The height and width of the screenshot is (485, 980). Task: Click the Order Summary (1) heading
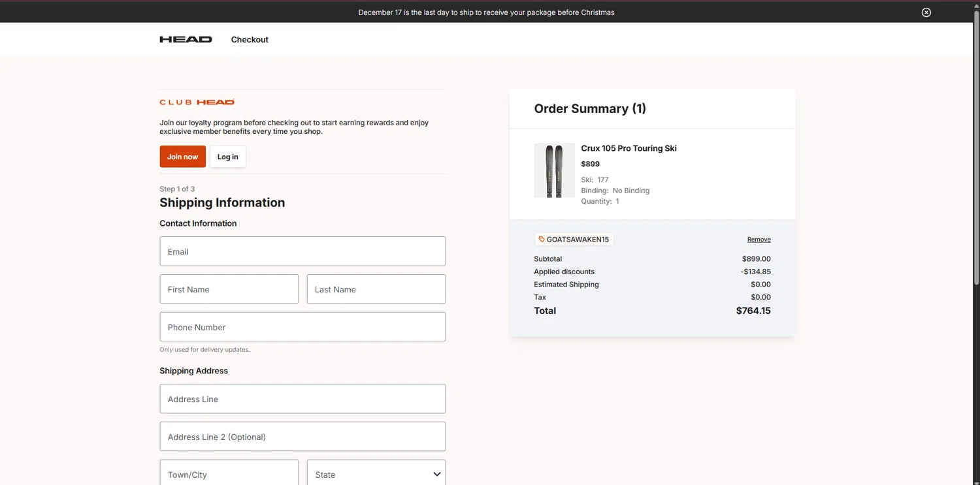pyautogui.click(x=590, y=108)
